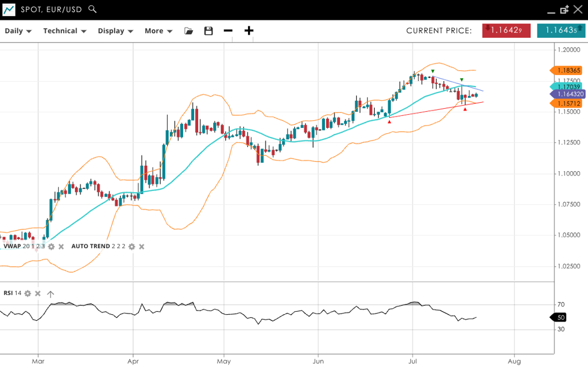This screenshot has width=588, height=367.
Task: Expand the Daily timeframe dropdown
Action: click(18, 31)
